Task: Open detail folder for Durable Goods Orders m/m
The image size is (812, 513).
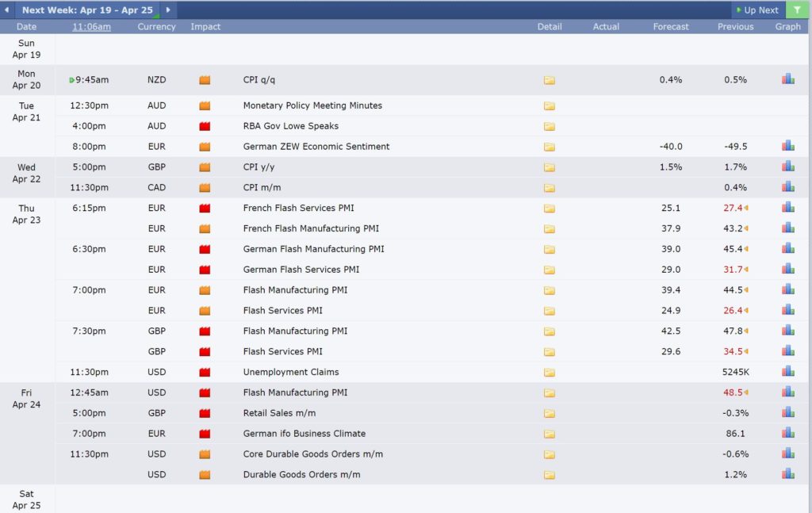Action: pos(550,475)
